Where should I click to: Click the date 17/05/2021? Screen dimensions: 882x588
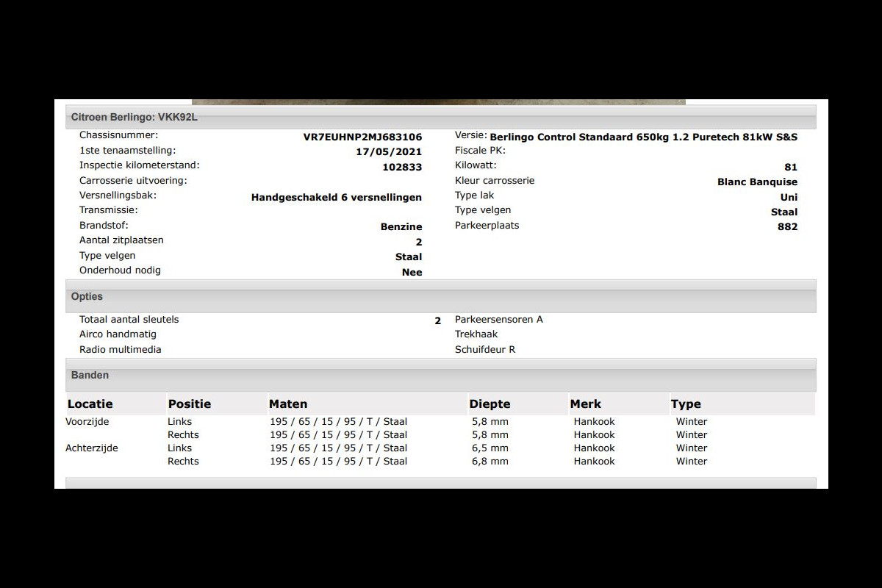pyautogui.click(x=389, y=152)
